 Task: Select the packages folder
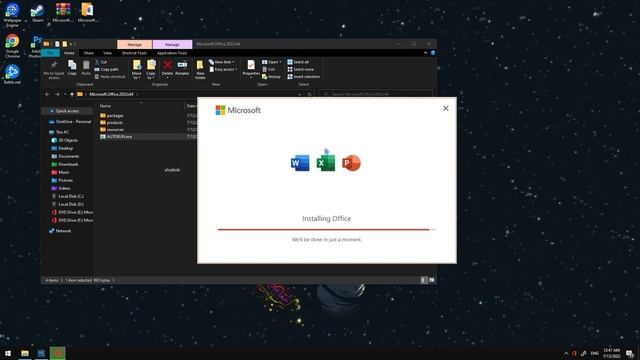pyautogui.click(x=111, y=116)
